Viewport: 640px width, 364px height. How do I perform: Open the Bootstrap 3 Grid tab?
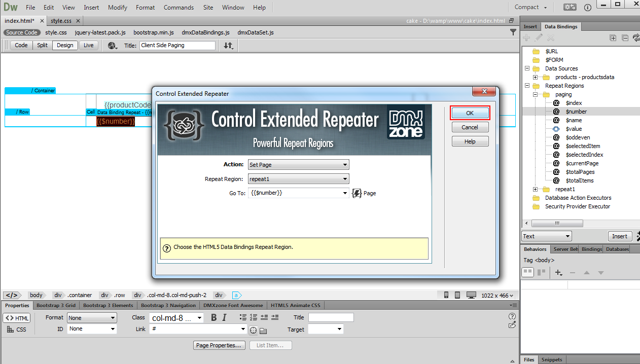(x=56, y=305)
